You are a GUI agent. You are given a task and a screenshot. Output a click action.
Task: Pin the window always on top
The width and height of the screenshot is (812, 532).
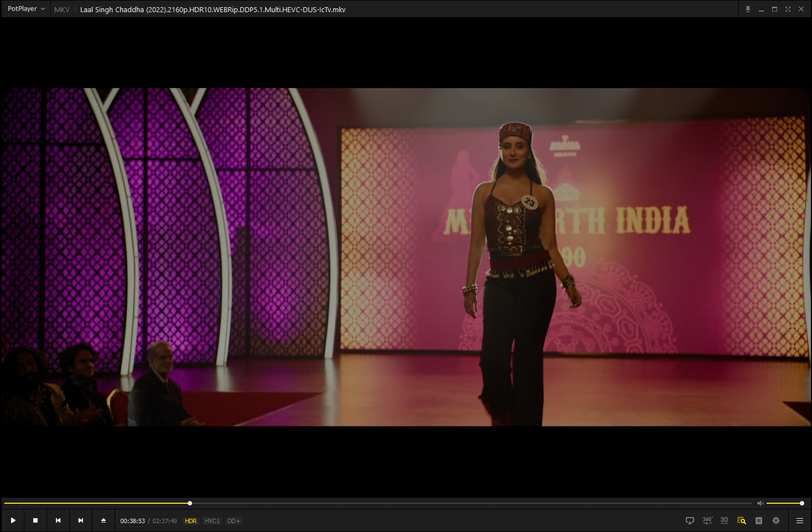[748, 9]
